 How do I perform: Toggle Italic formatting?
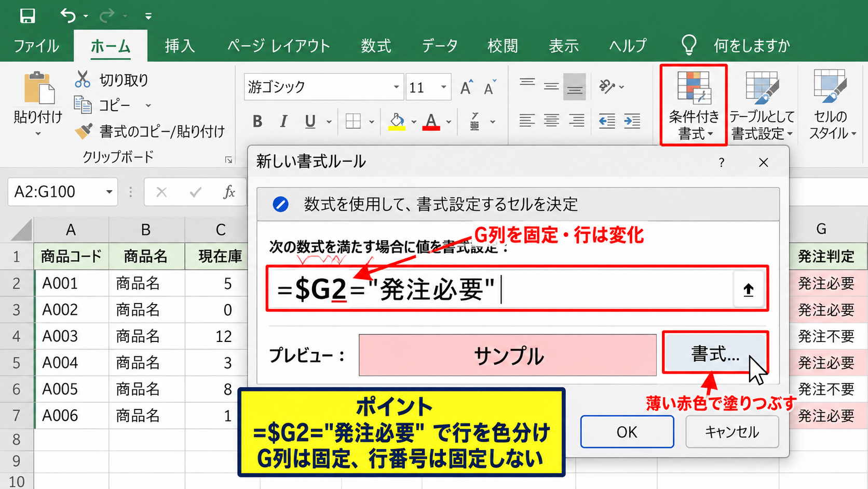pyautogui.click(x=283, y=122)
